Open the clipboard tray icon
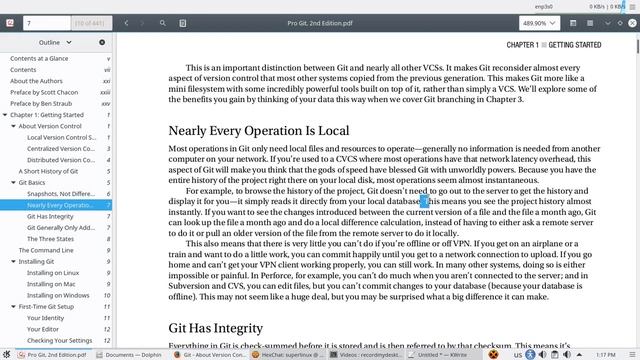The image size is (640, 360). tap(554, 354)
